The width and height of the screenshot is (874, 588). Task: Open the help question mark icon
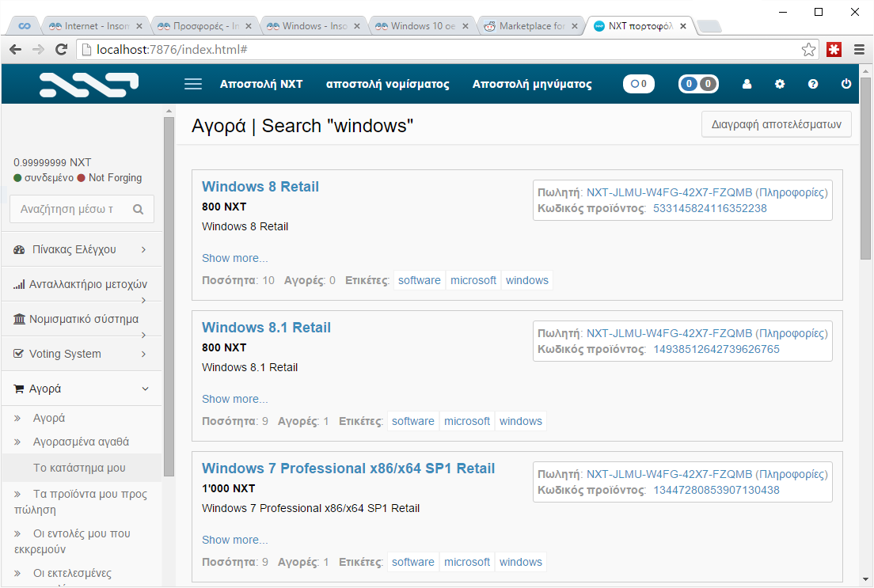point(813,84)
